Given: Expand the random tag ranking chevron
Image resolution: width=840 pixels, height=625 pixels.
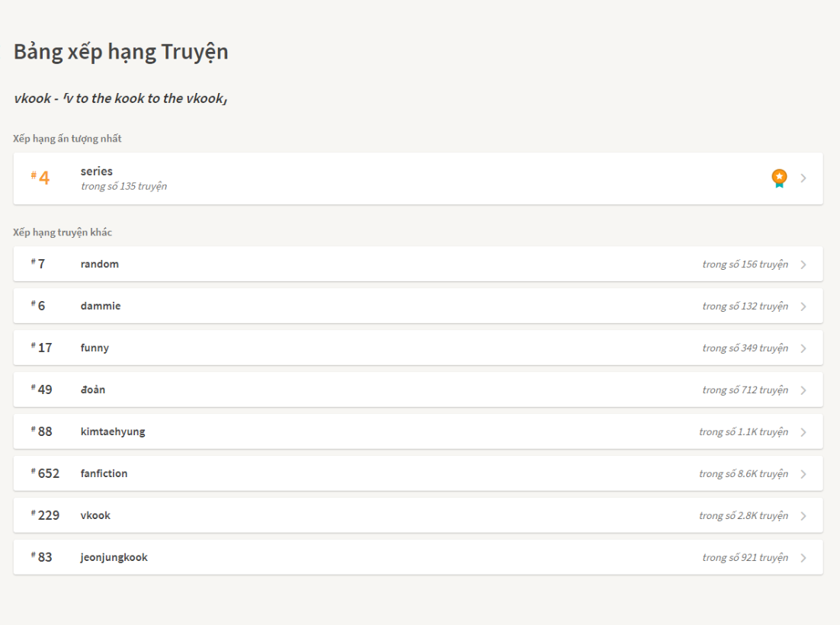Looking at the screenshot, I should pos(803,264).
